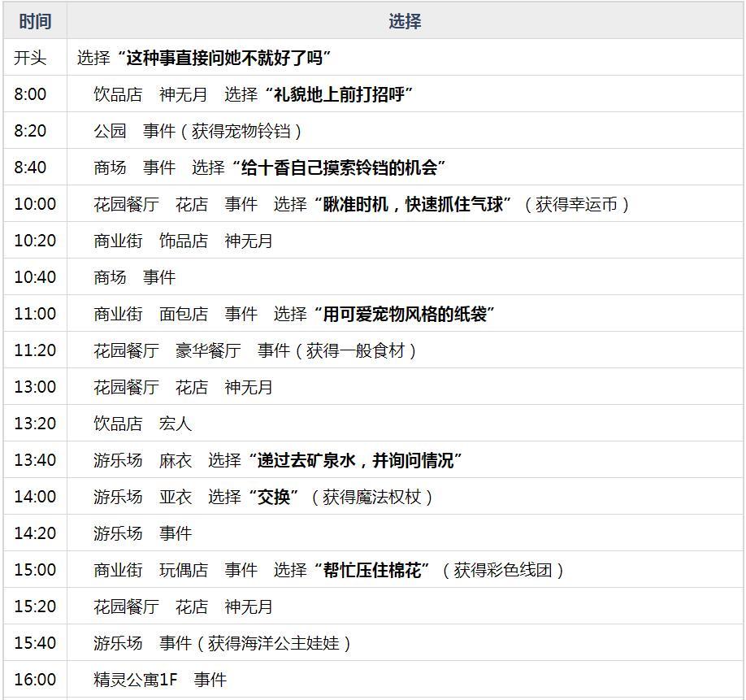Select the 11:20 time cell
Viewport: 746px width, 700px height.
(x=35, y=350)
